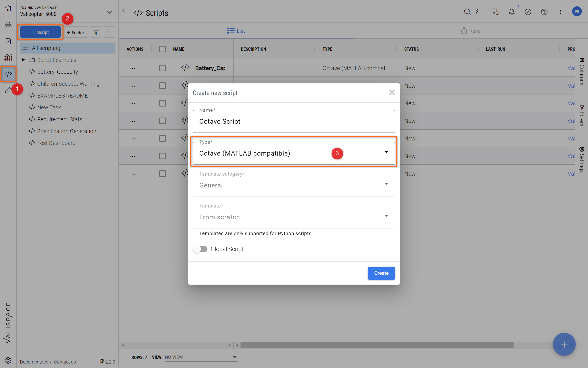588x368 pixels.
Task: Check the sixth table row checkbox
Action: tap(162, 156)
